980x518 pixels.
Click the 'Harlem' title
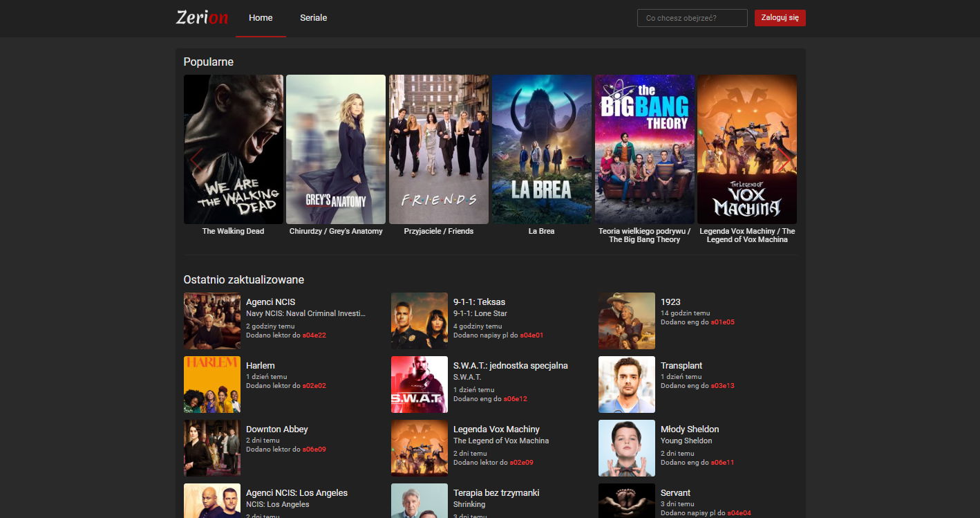point(261,366)
